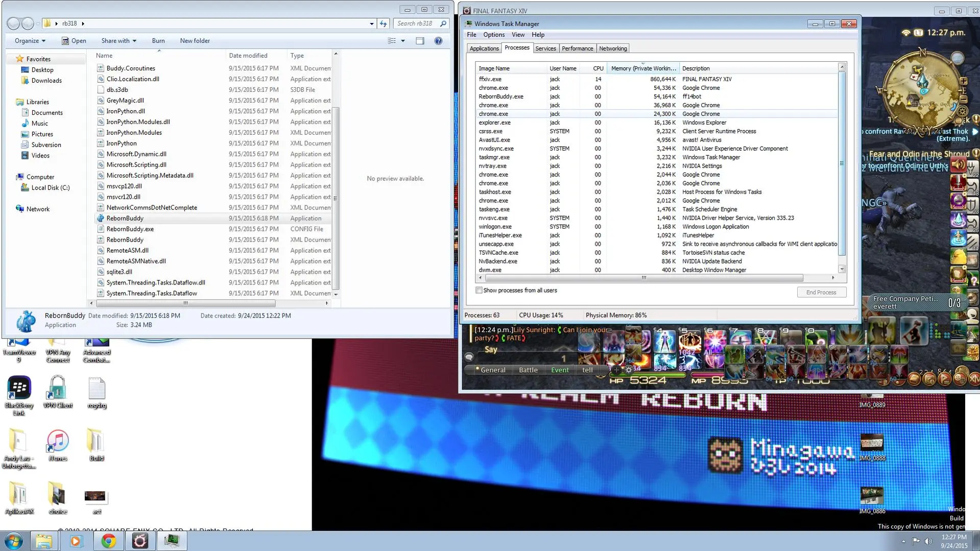Click the change view icon in Explorer
The height and width of the screenshot is (551, 980).
[392, 41]
